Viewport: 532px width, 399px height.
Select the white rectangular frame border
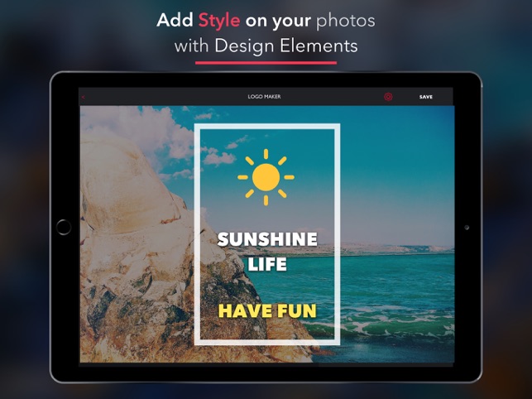(x=267, y=234)
